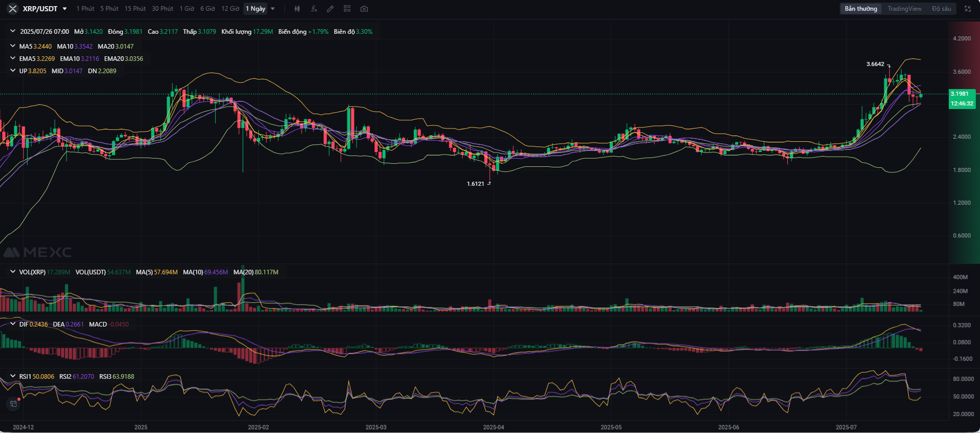The height and width of the screenshot is (433, 980).
Task: Click the volume MA(20) value 80.117M
Action: 266,272
